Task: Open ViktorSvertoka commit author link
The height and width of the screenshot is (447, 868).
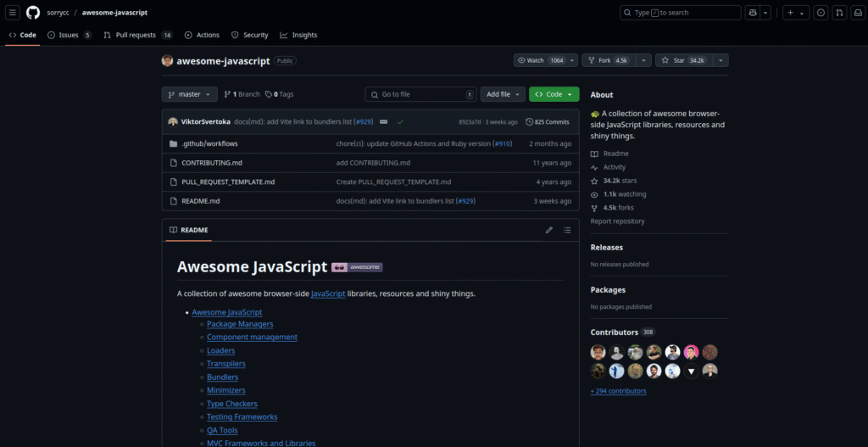Action: 205,122
